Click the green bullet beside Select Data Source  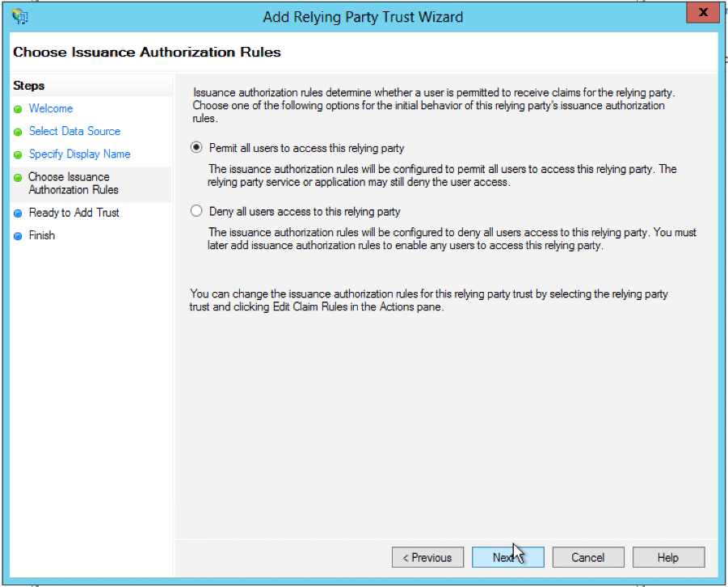[18, 132]
